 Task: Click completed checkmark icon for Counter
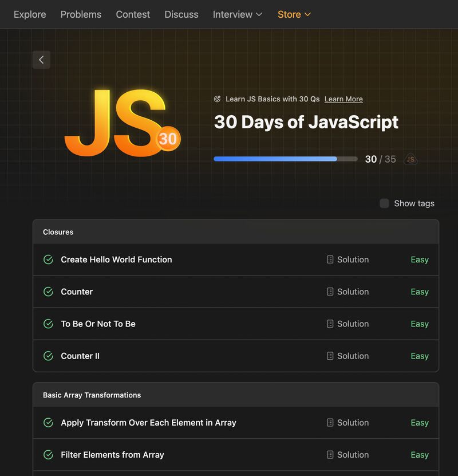tap(49, 292)
